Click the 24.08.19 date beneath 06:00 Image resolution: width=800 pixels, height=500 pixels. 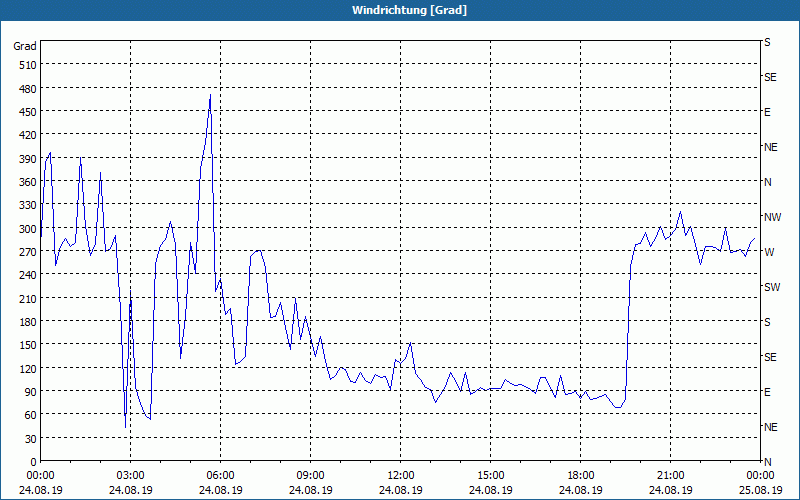[220, 490]
